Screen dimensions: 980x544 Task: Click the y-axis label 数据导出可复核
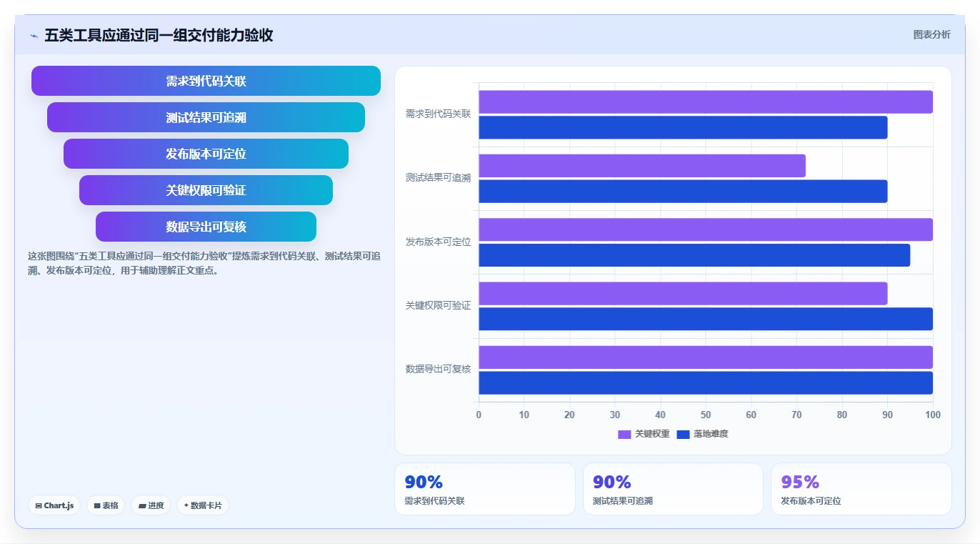(x=438, y=369)
